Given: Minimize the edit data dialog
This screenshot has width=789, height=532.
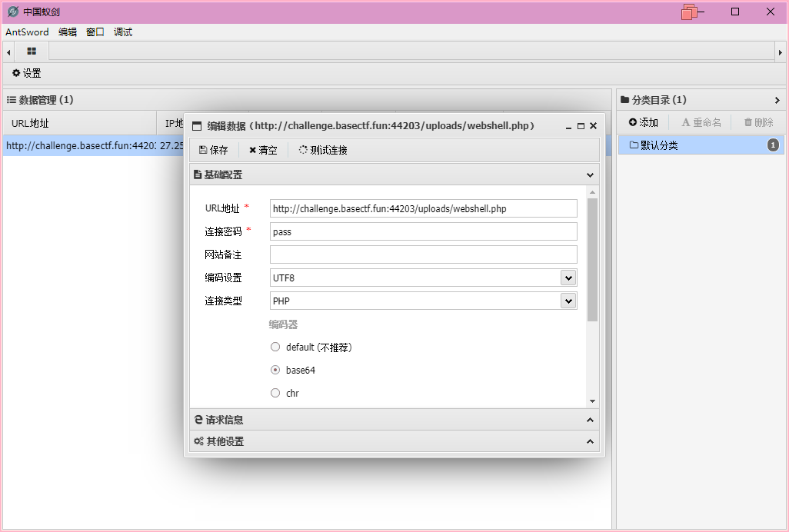Looking at the screenshot, I should [x=568, y=126].
